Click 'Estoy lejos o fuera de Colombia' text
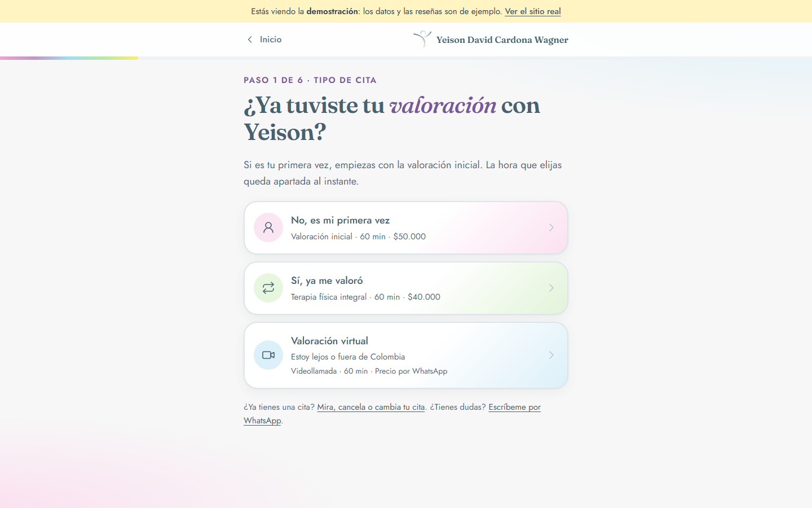The image size is (812, 508). 348,357
